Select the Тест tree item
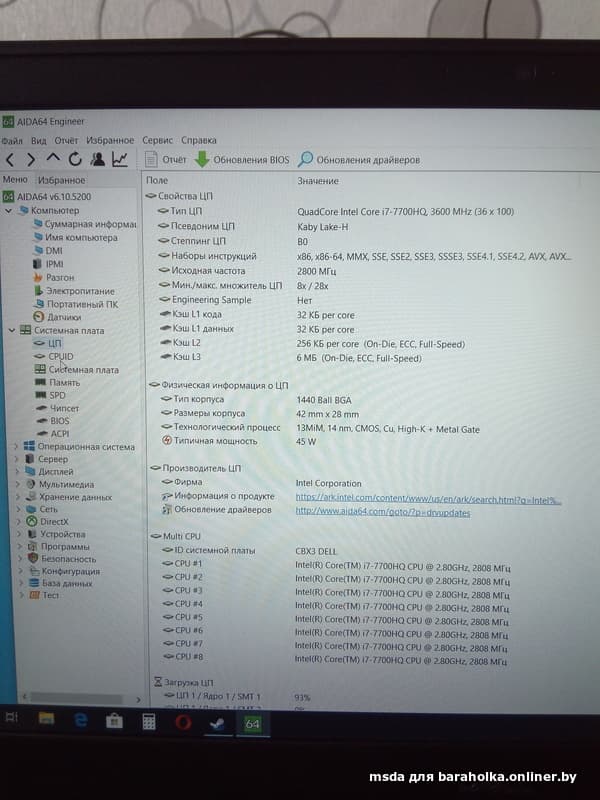Screen dimensions: 600x800 click(44, 595)
